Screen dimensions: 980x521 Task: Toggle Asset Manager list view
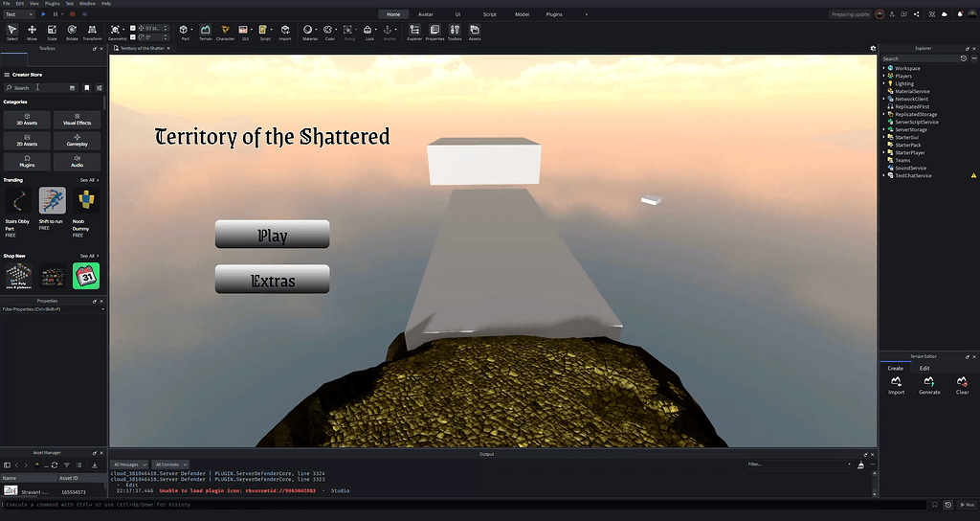coord(78,464)
